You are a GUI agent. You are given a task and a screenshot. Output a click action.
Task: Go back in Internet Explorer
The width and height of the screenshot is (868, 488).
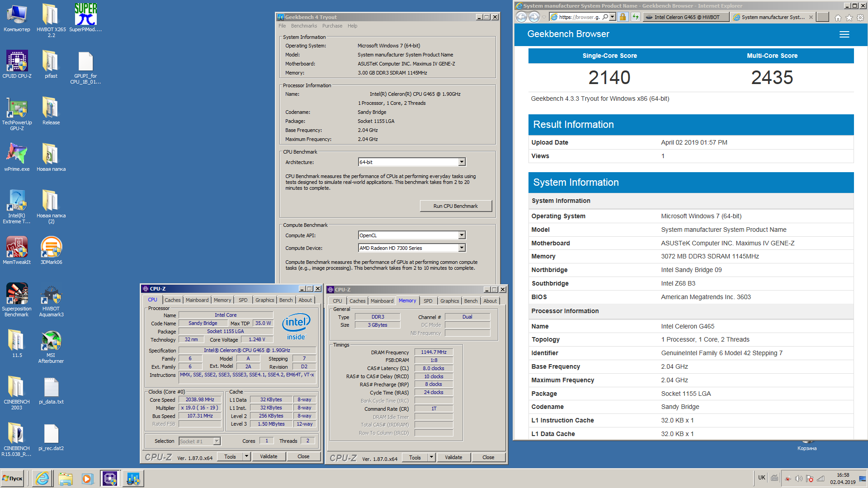tap(521, 17)
